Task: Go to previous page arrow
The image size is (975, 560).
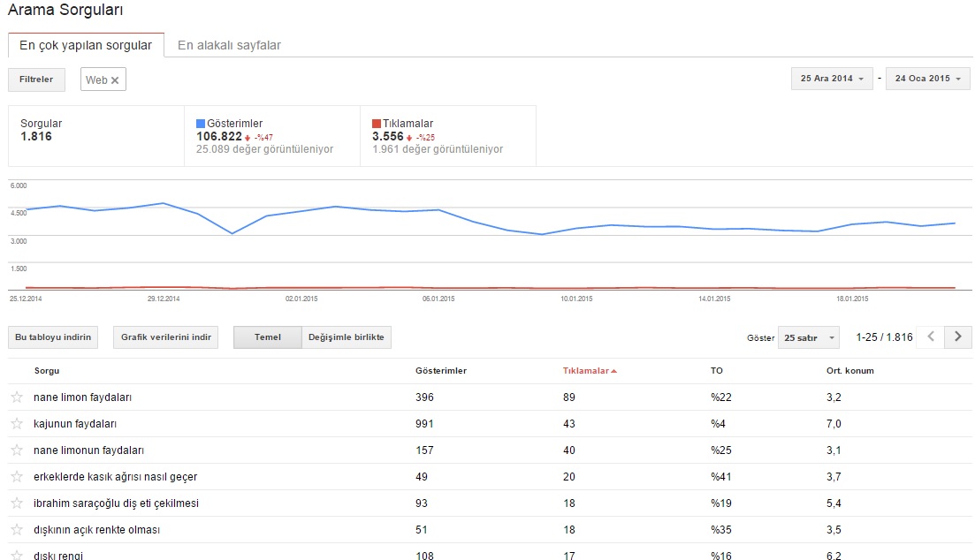Action: (930, 337)
